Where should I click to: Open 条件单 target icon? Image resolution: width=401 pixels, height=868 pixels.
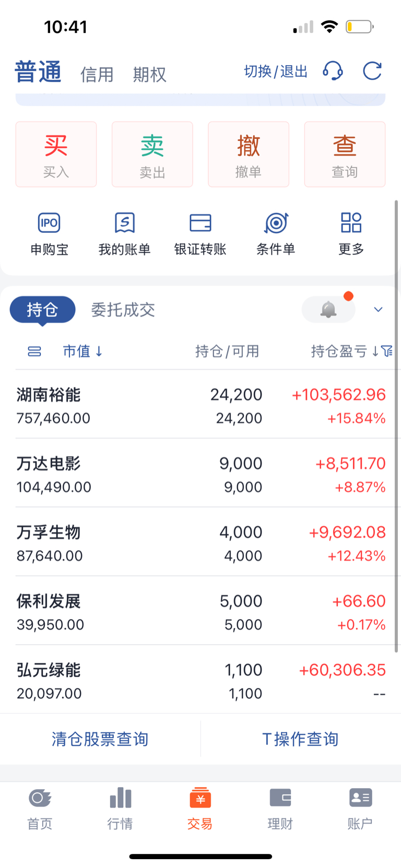(276, 223)
